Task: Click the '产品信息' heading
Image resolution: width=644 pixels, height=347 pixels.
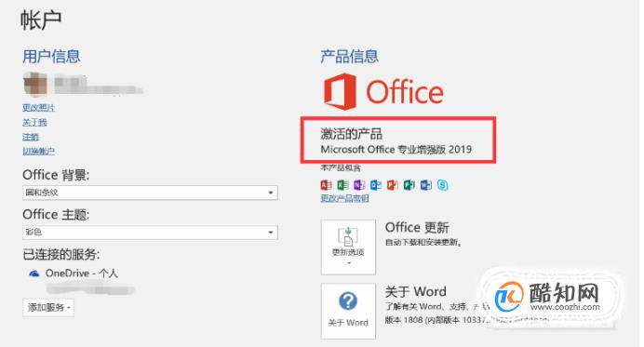Action: pos(350,56)
